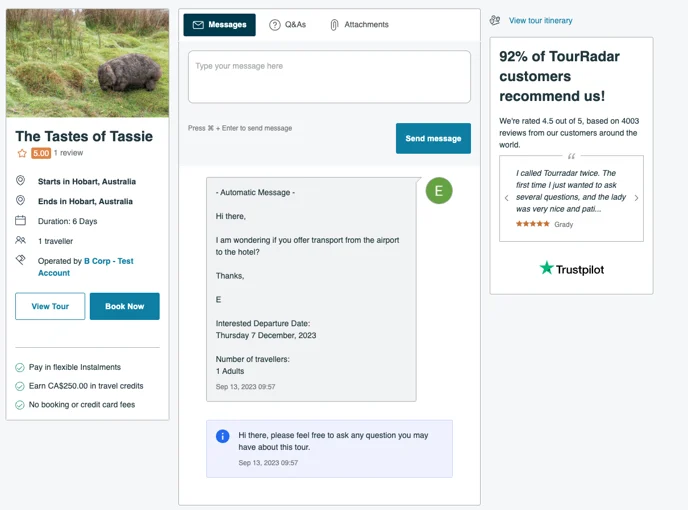This screenshot has height=510, width=688.
Task: Click the travellers icon beside 1 traveller
Action: coord(21,240)
